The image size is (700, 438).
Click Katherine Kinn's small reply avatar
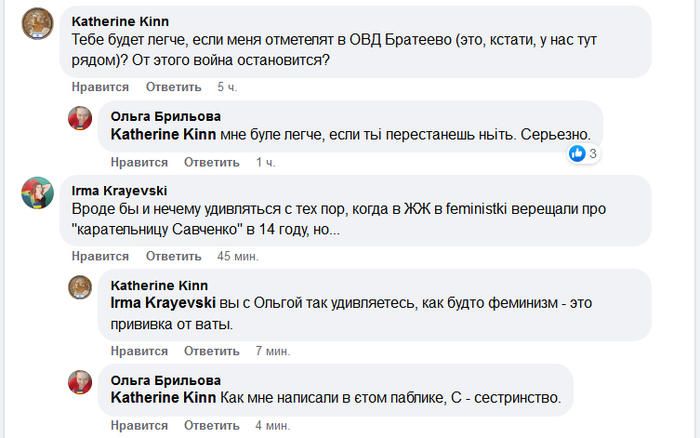click(x=80, y=288)
